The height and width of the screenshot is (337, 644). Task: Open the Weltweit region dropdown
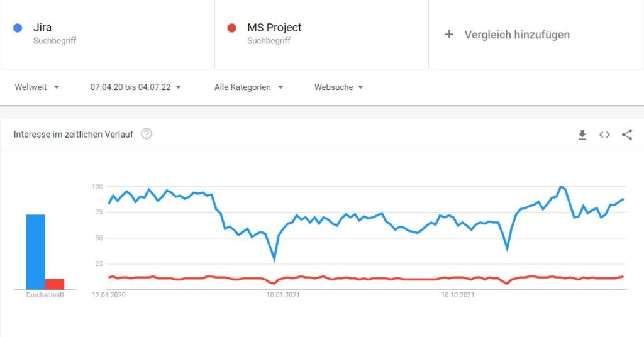[x=37, y=87]
